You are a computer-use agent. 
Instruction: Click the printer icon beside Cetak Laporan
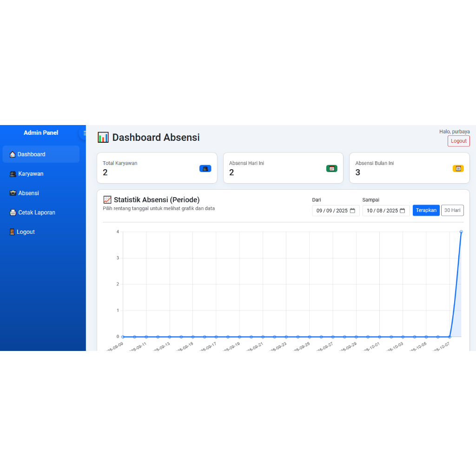(13, 212)
